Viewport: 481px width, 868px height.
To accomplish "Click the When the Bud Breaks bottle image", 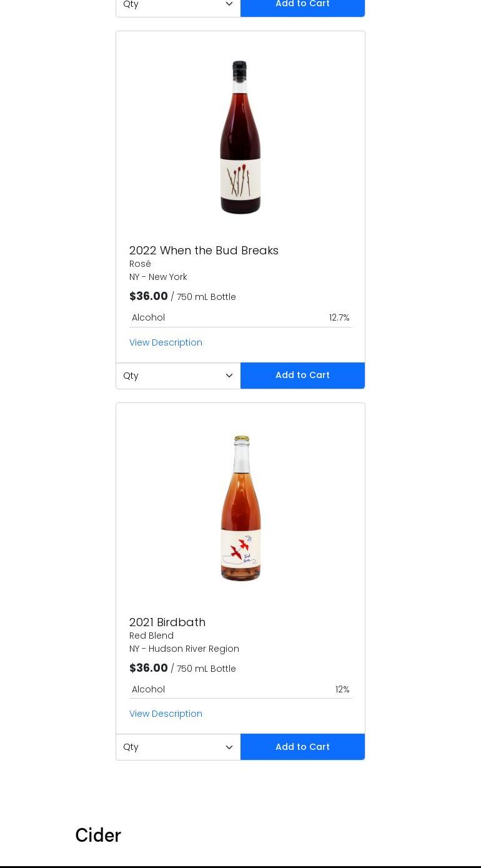I will tap(241, 137).
